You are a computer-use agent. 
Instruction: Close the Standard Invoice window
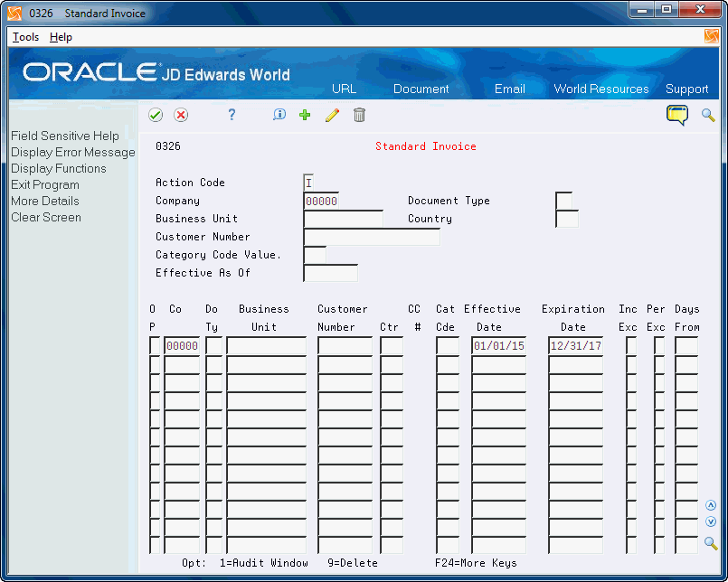(700, 10)
